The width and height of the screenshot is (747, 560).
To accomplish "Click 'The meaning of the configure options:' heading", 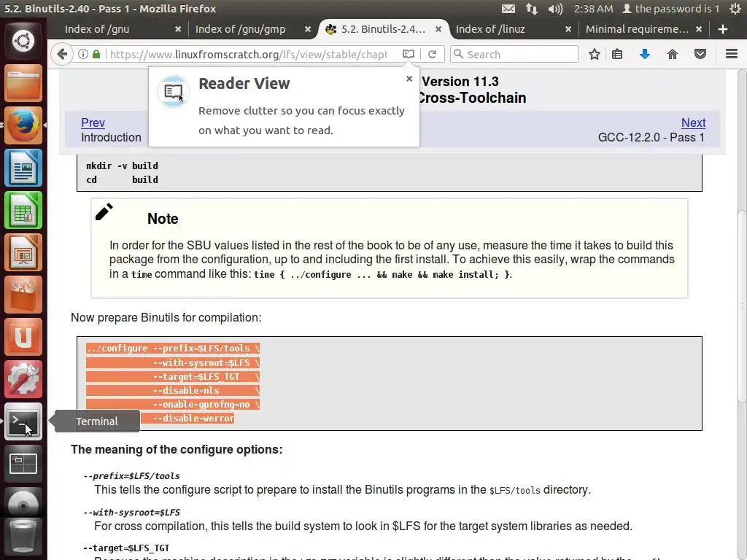I will point(177,449).
